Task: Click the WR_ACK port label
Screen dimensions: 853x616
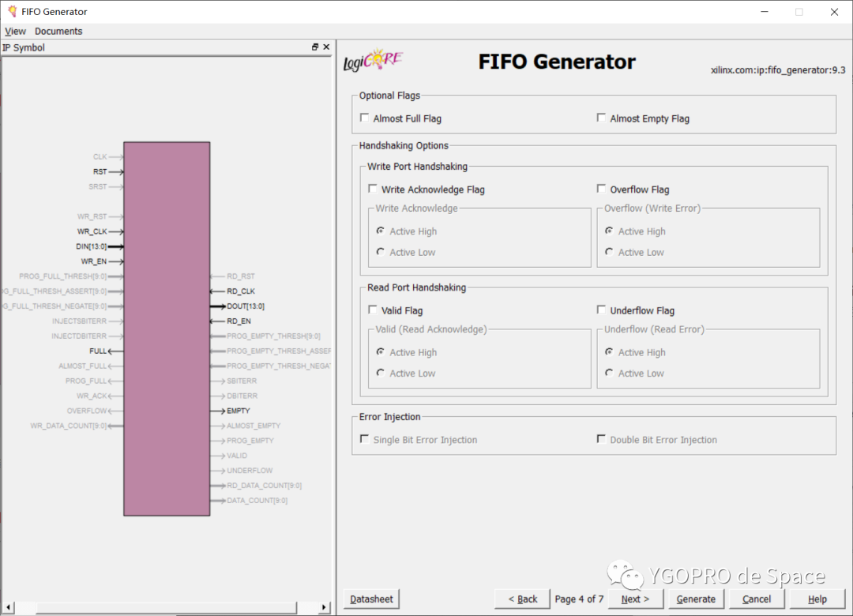Action: [x=92, y=396]
